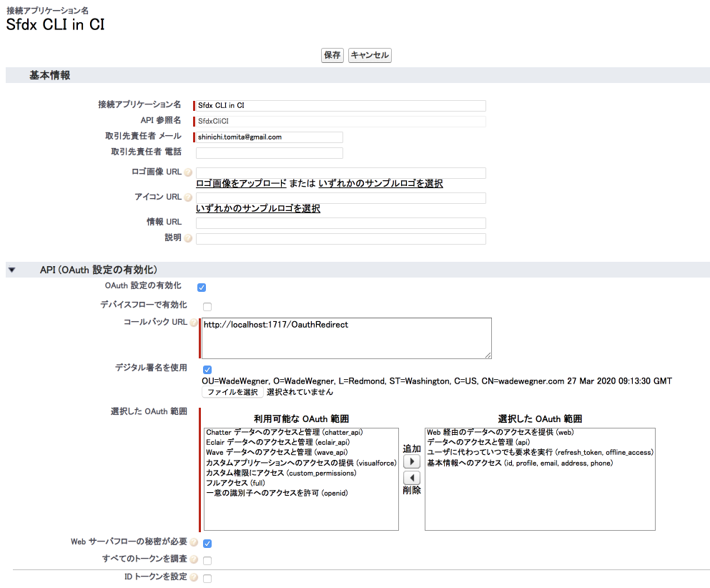Click the 取引先責任者 電話 field
Viewport: 710px width, 588px height.
(x=269, y=153)
